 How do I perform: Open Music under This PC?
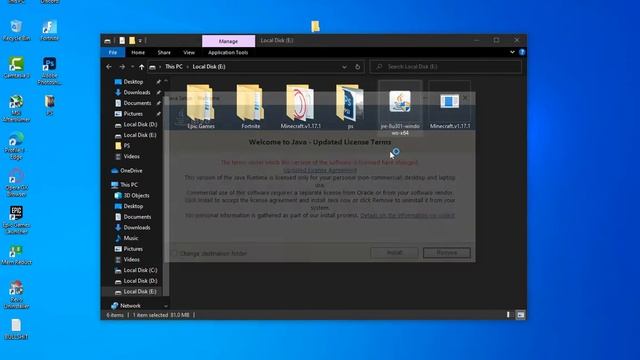[131, 238]
